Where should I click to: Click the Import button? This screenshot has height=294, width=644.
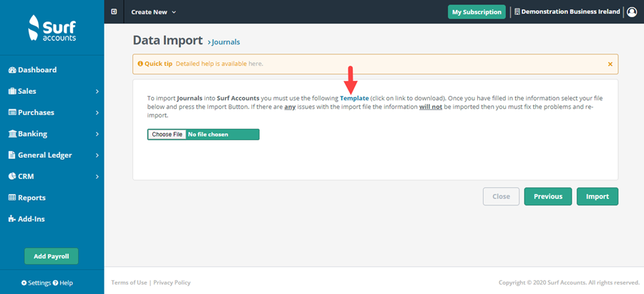click(x=597, y=196)
